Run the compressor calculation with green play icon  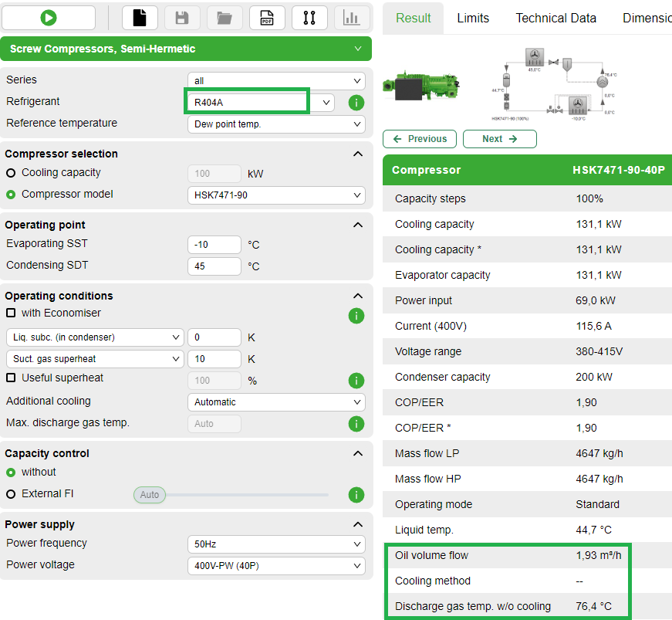pyautogui.click(x=47, y=17)
